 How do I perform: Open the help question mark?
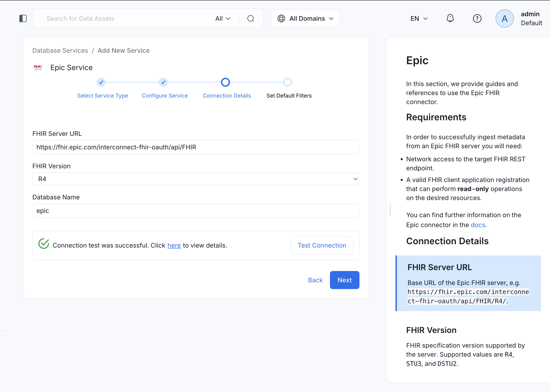coord(477,18)
